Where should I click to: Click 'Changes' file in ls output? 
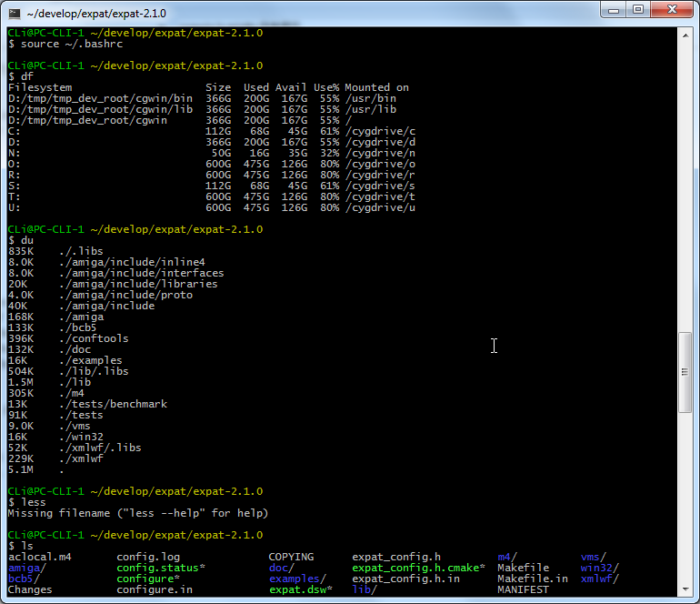tap(30, 589)
